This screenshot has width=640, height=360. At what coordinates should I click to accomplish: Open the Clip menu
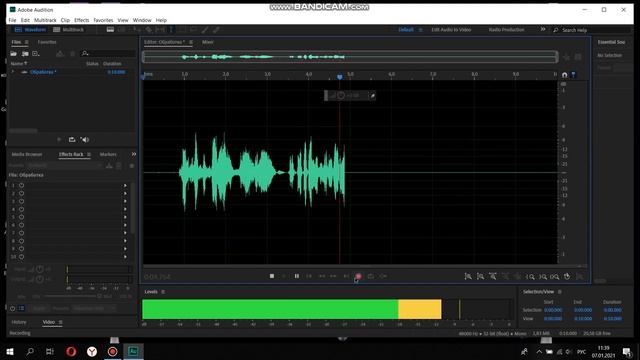click(x=65, y=20)
